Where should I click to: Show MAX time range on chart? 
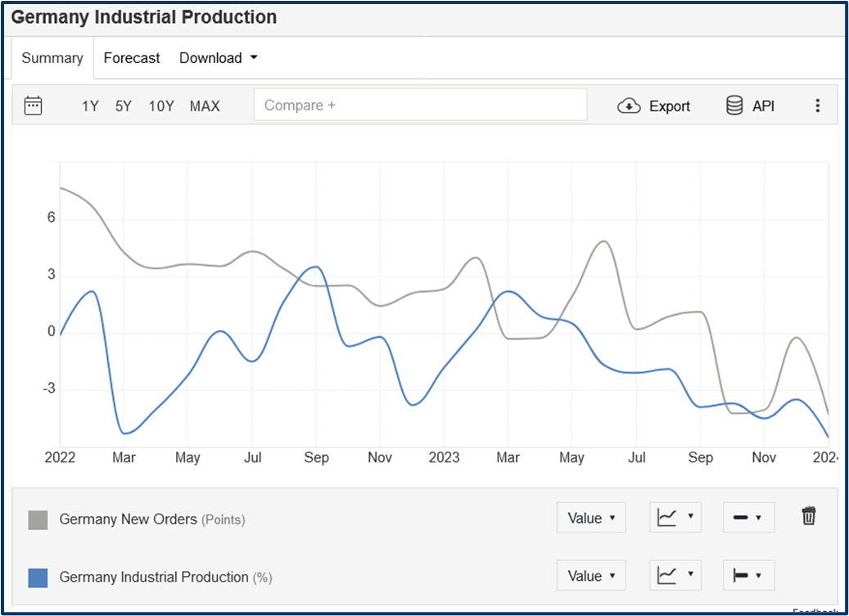(205, 106)
